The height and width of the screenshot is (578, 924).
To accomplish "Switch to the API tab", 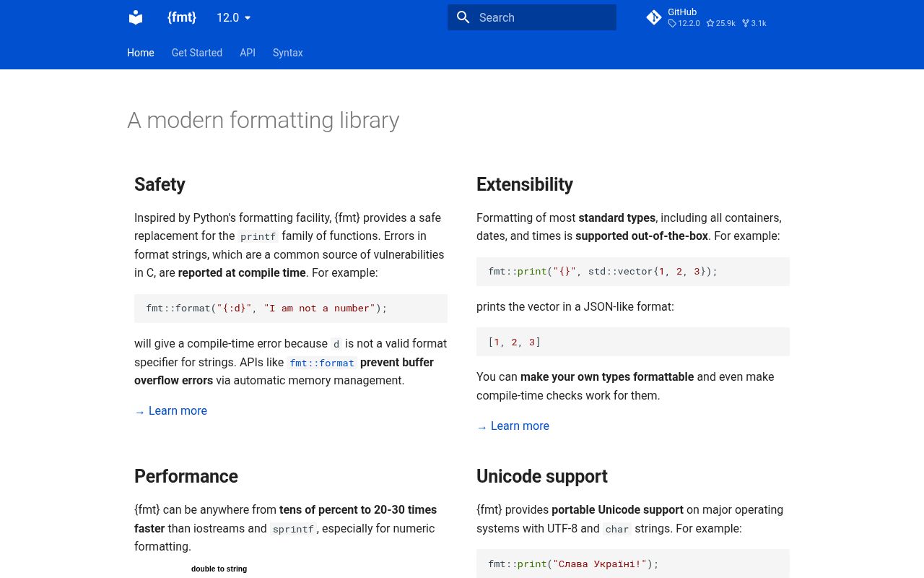I will [x=248, y=53].
